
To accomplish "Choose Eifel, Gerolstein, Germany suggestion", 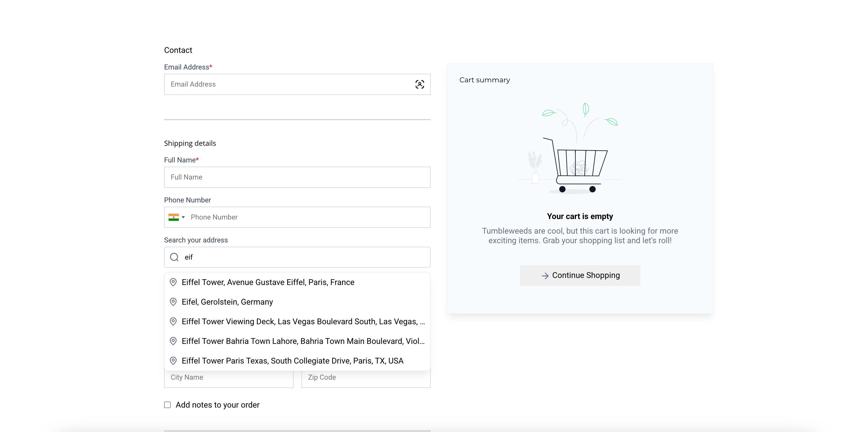I will [227, 302].
